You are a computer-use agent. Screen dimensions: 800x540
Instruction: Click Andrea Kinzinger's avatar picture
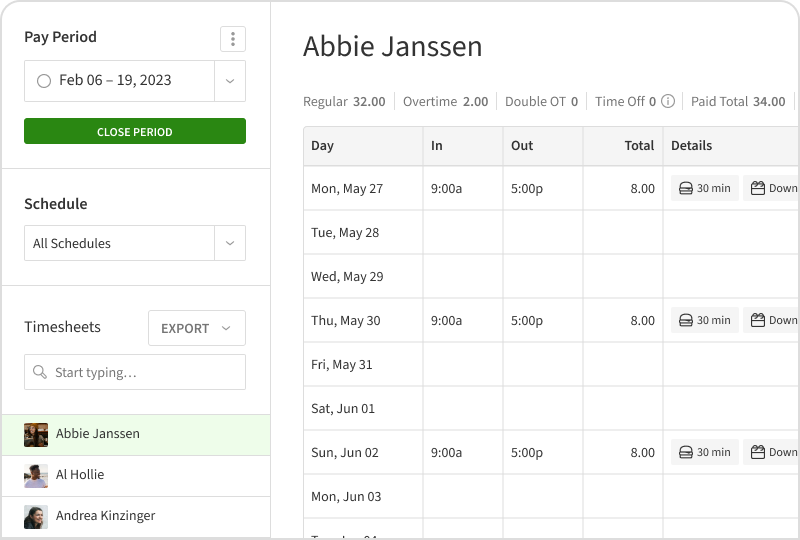tap(36, 516)
